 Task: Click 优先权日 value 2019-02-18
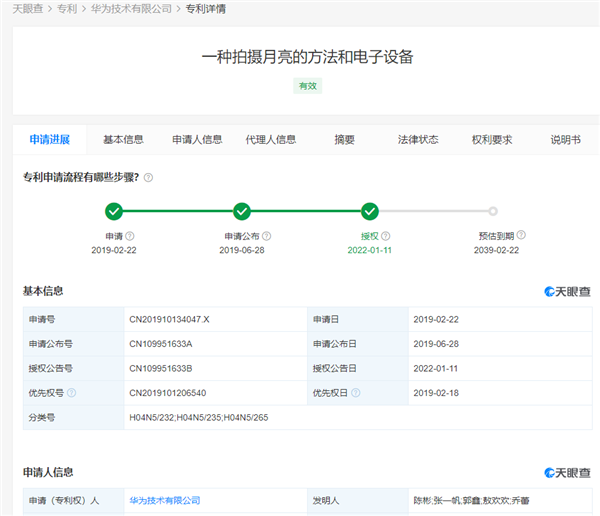[x=436, y=393]
